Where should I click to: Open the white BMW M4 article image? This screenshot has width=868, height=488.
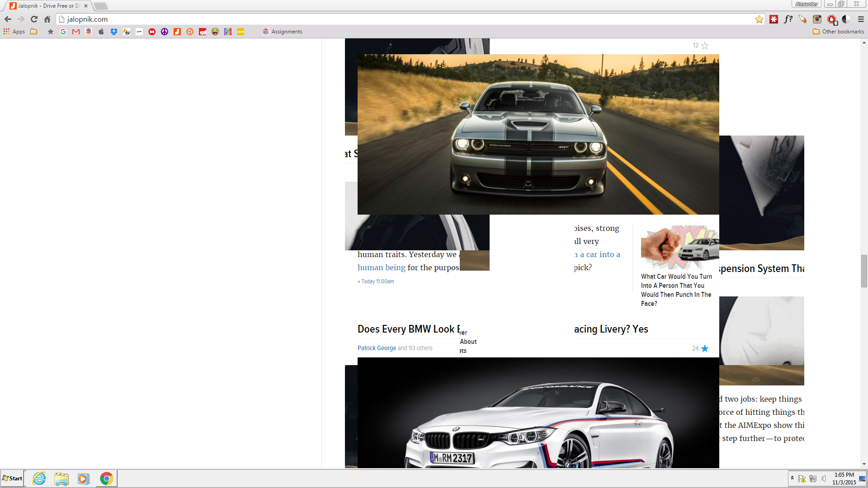[538, 413]
